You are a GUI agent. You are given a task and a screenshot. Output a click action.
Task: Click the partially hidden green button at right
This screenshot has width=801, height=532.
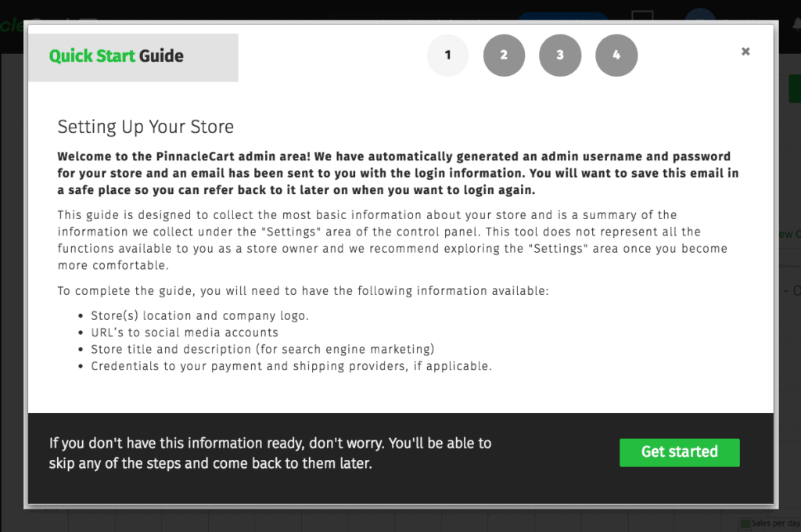795,89
